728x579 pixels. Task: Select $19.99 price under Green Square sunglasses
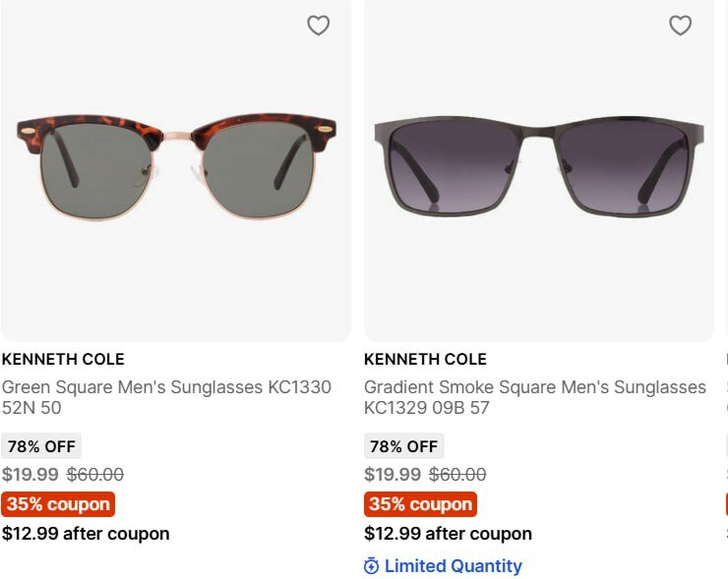[30, 475]
